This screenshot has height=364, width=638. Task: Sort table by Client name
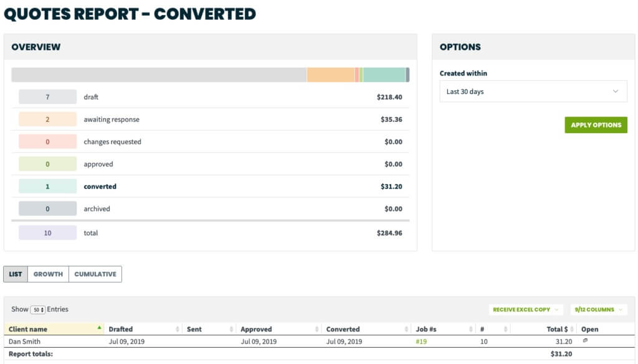54,329
